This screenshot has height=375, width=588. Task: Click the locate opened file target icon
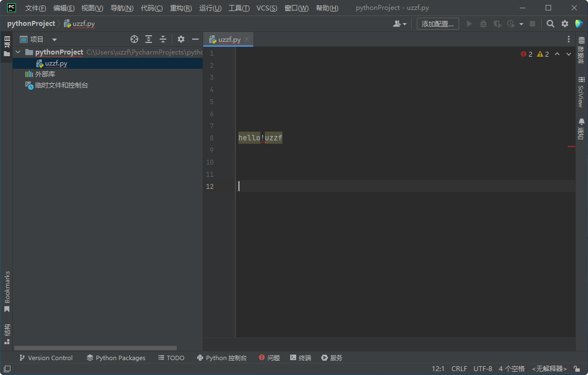[x=134, y=39]
